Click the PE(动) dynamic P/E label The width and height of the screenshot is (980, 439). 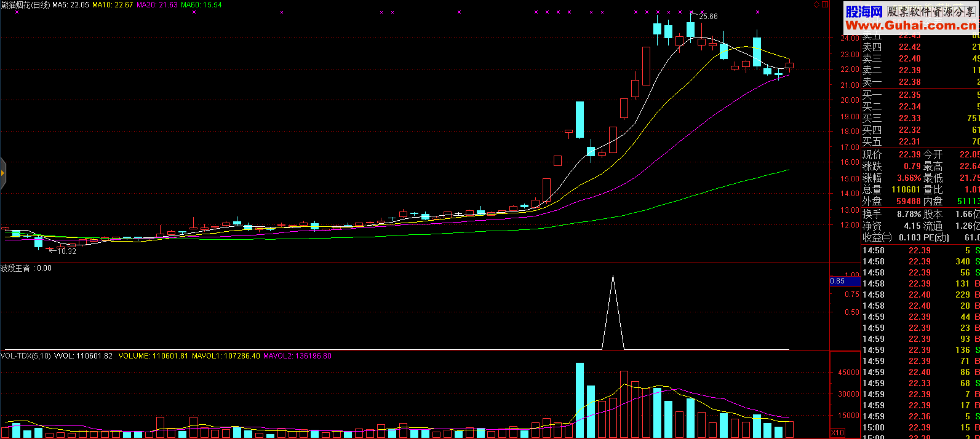tap(936, 238)
